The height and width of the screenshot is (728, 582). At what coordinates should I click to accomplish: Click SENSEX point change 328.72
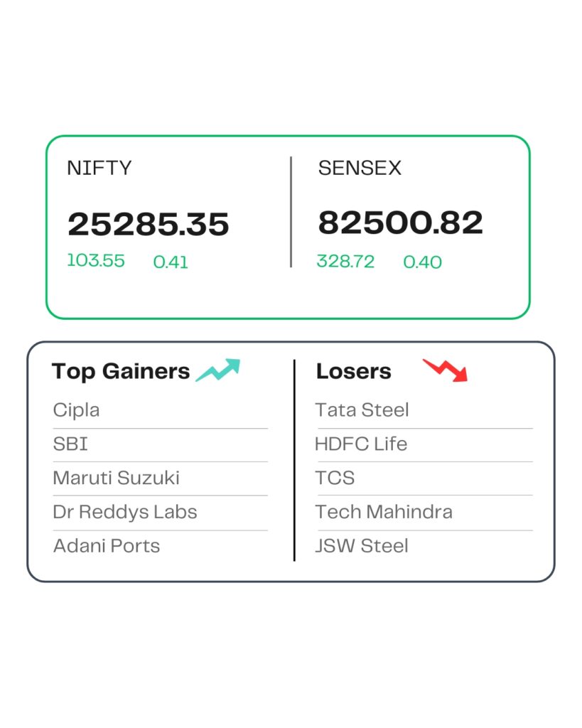[x=345, y=262]
